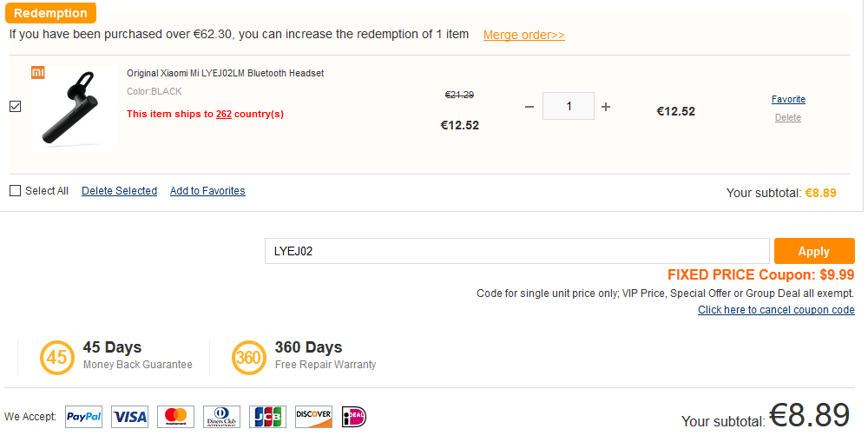
Task: Click the Mastercard payment icon
Action: [x=176, y=417]
